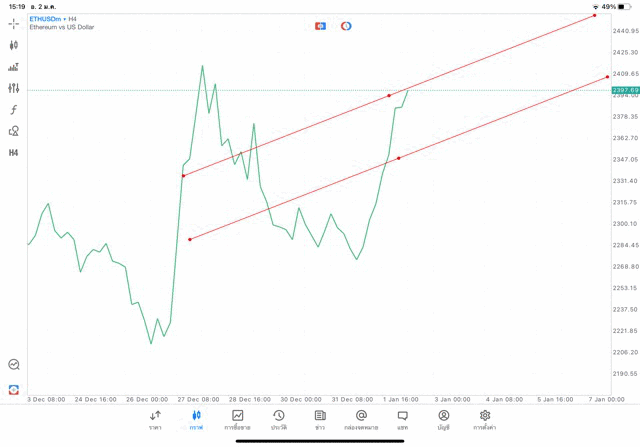Open chart type candlestick icon in sidebar

click(14, 45)
